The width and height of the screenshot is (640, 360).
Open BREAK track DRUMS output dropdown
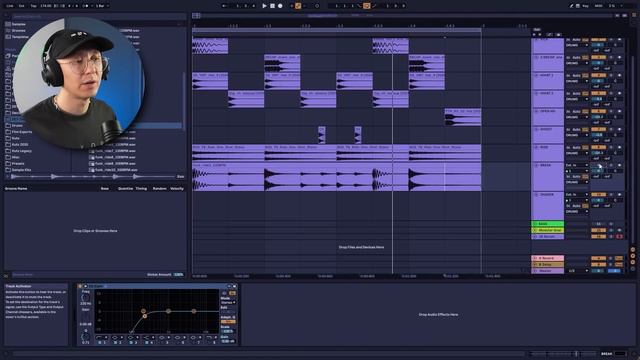pyautogui.click(x=577, y=182)
